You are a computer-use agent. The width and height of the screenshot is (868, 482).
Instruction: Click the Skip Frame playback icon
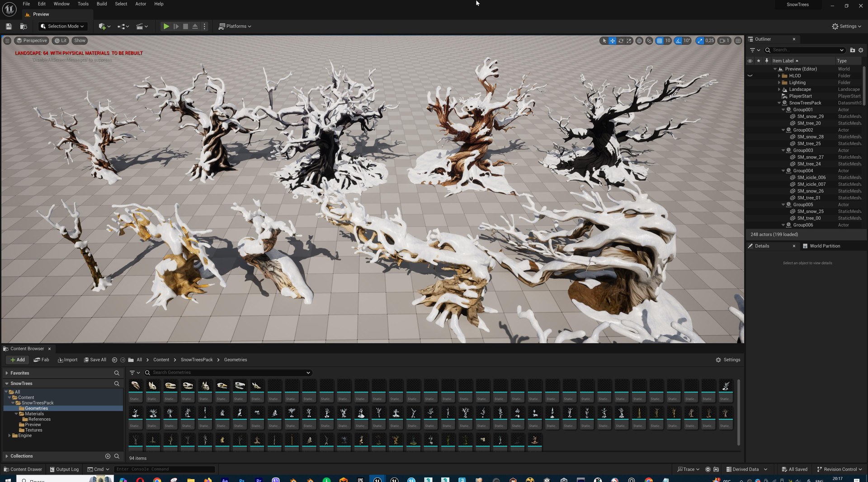[176, 26]
